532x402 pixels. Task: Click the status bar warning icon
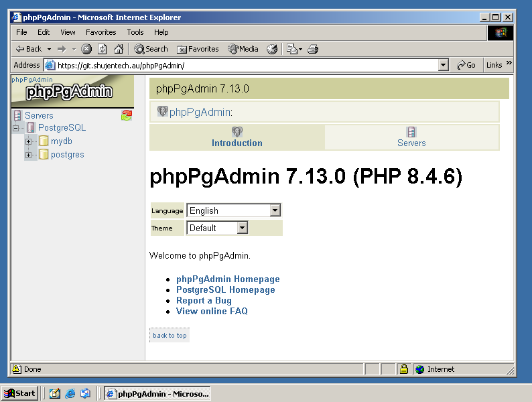(17, 368)
